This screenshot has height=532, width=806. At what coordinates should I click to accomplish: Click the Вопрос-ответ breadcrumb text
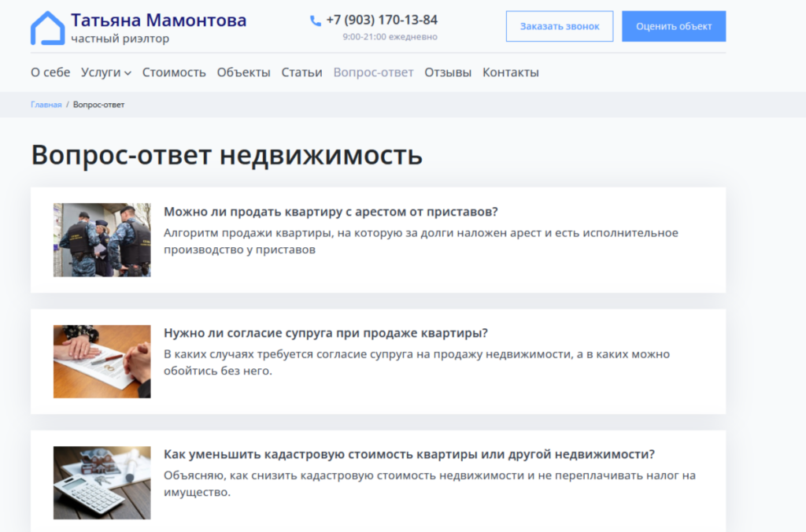click(x=98, y=105)
